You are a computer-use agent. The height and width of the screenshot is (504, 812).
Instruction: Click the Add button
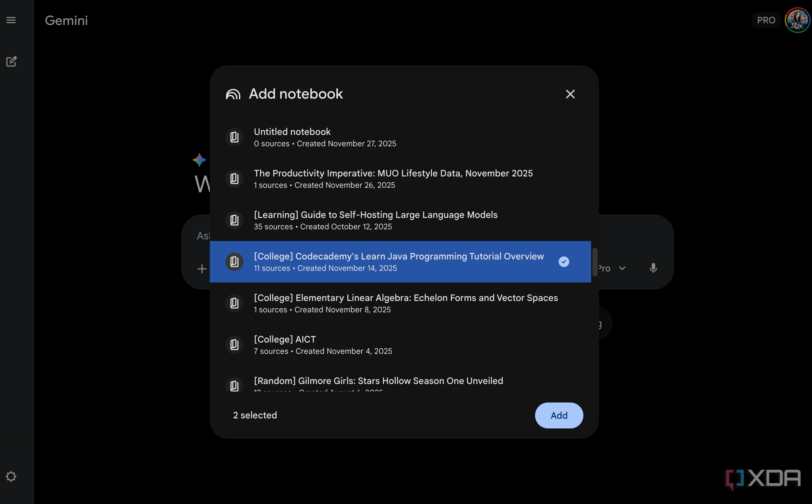pyautogui.click(x=559, y=415)
